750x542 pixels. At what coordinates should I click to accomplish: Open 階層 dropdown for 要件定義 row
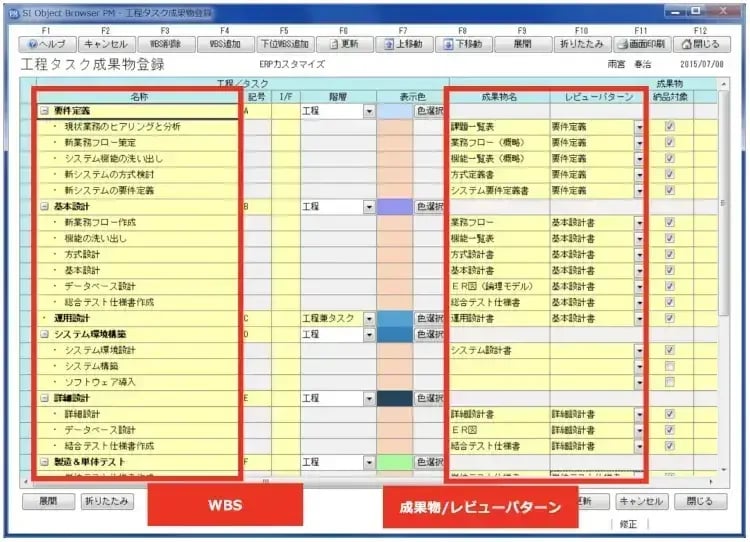pyautogui.click(x=368, y=112)
